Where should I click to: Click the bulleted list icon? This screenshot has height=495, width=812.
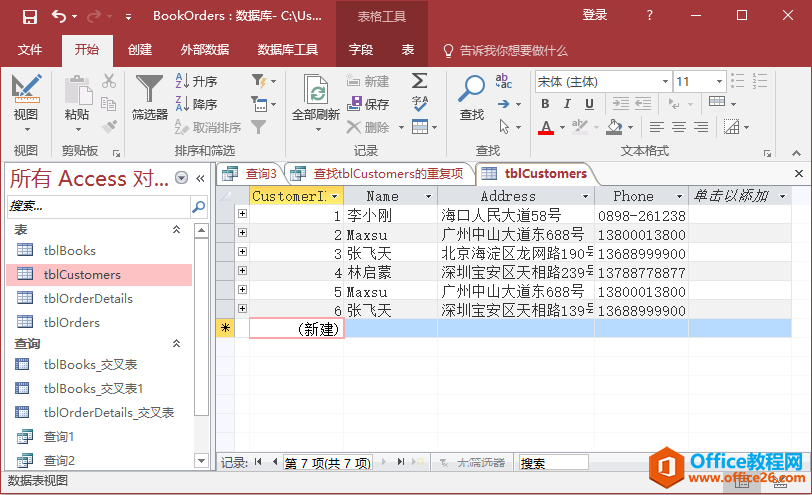[x=737, y=81]
